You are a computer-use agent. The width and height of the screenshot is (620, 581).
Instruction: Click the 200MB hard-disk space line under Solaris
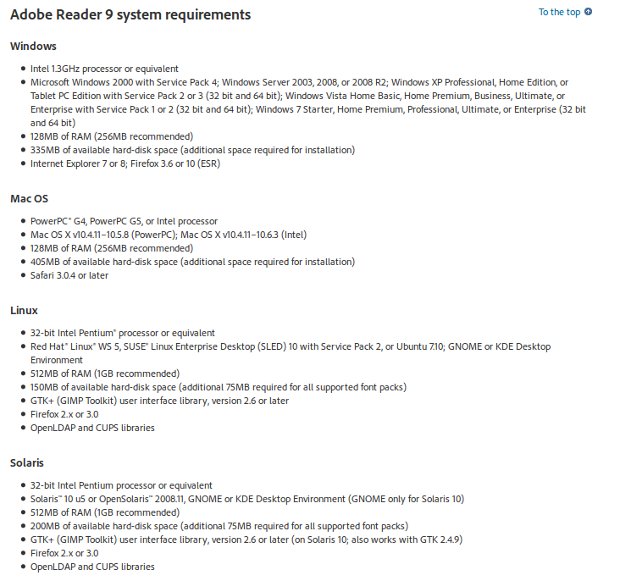point(219,526)
